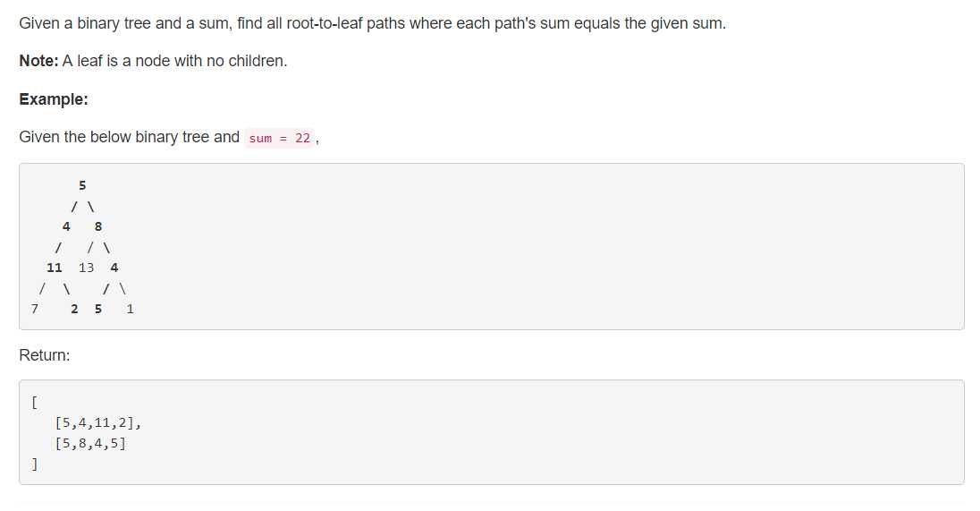
Task: Click 'A leaf is a node with no children' text
Action: coord(174,61)
